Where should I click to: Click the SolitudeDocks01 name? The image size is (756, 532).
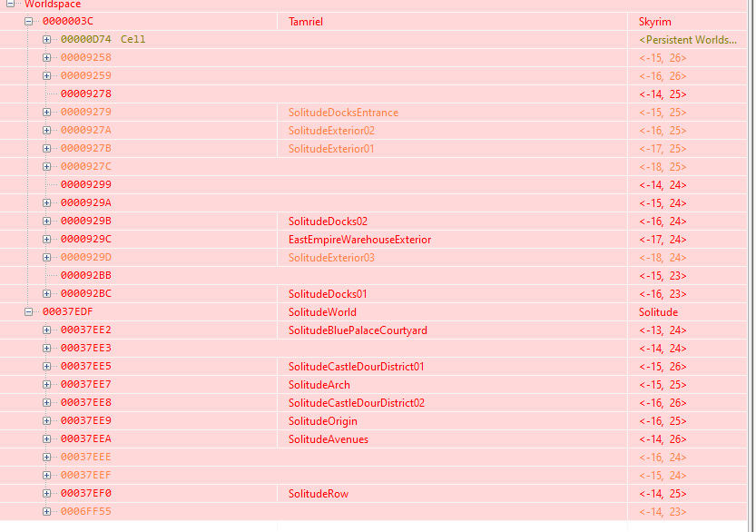click(328, 294)
